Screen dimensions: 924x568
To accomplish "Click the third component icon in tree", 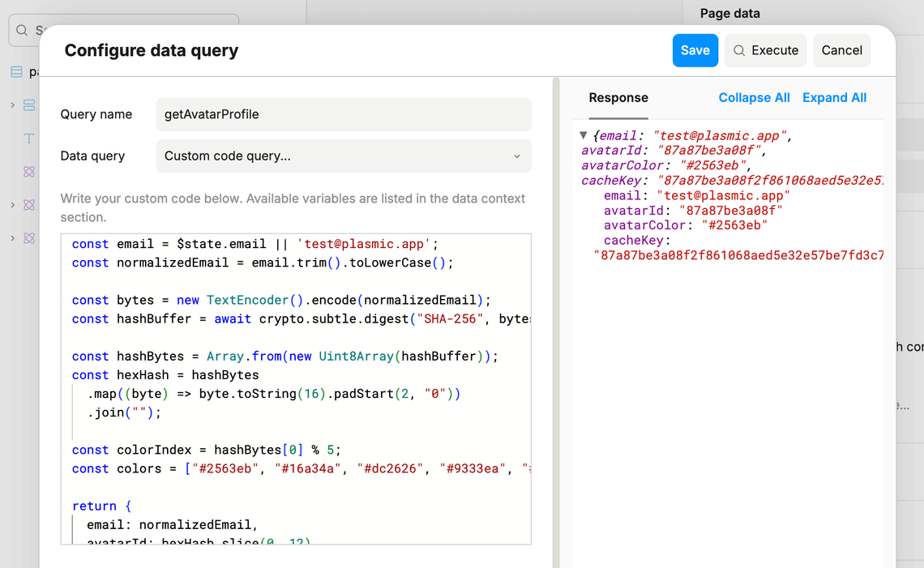I will click(x=29, y=238).
